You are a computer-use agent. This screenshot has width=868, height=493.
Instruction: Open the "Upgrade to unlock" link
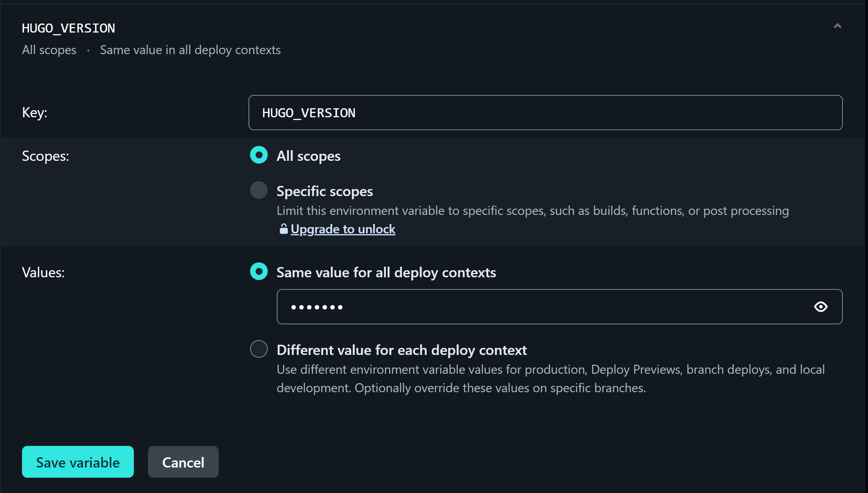[x=343, y=229]
